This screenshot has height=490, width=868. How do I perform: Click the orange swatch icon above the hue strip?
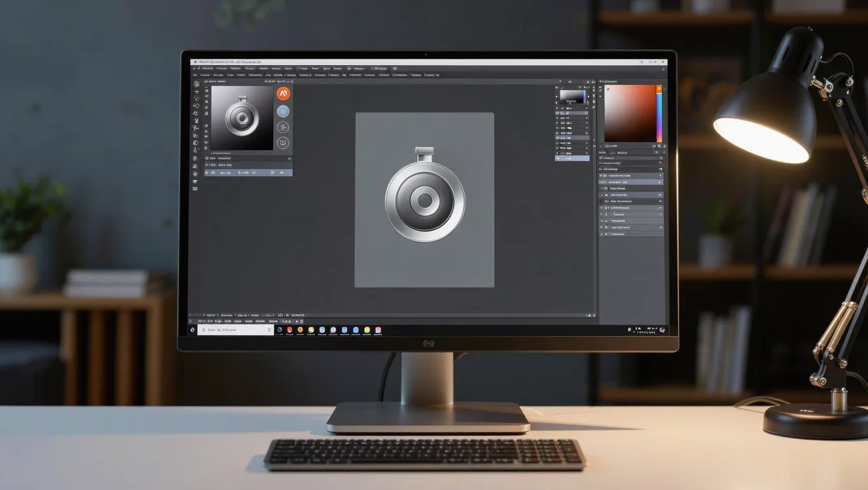pos(659,89)
